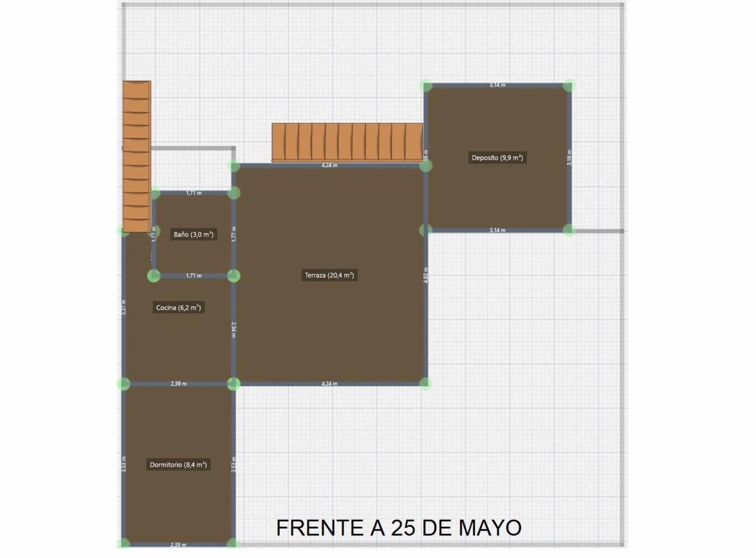Select the corner node where Cocina, Dormitorio and Terraza meet
756x558 pixels.
(234, 384)
